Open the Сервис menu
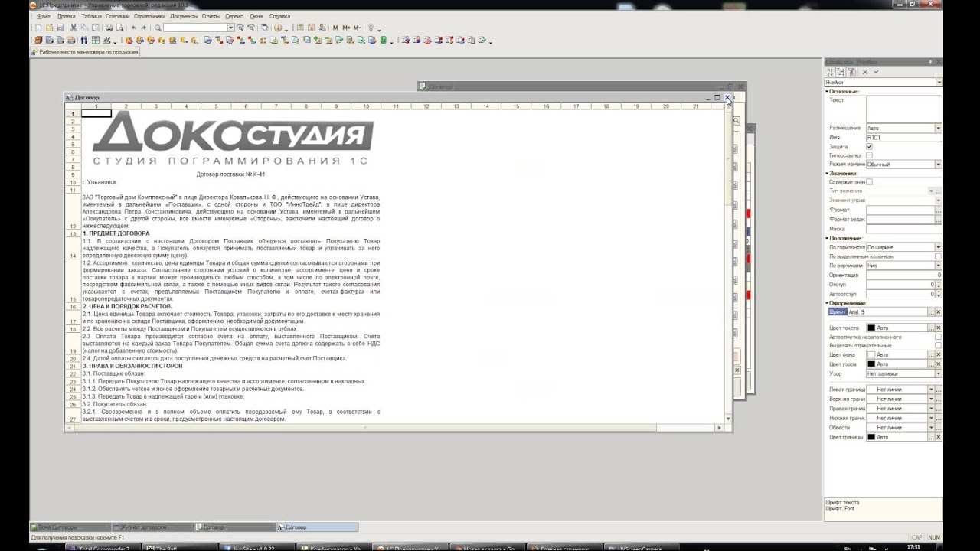 pos(234,16)
